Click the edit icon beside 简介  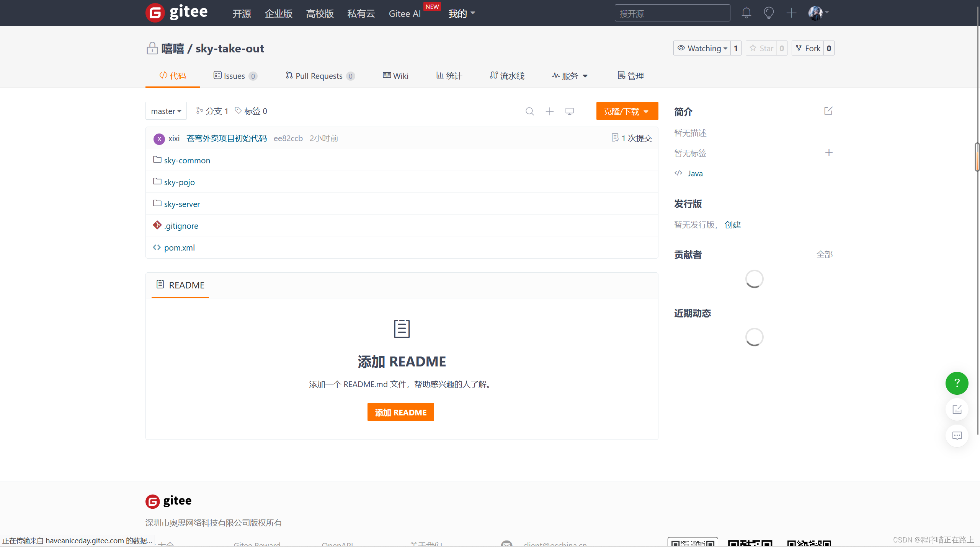coord(828,111)
